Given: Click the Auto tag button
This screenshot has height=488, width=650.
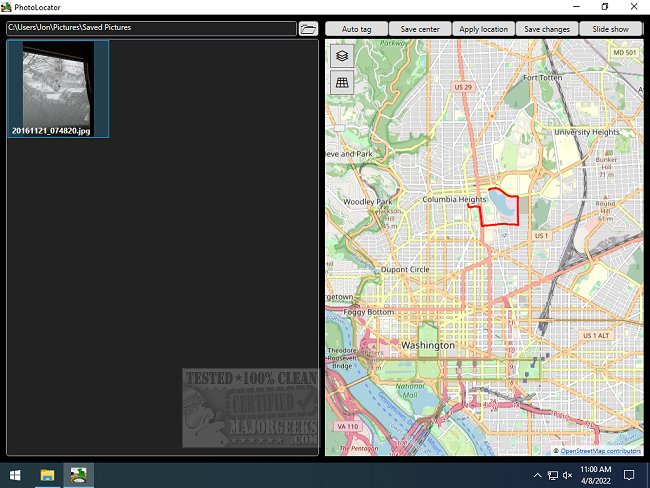Looking at the screenshot, I should [x=357, y=29].
